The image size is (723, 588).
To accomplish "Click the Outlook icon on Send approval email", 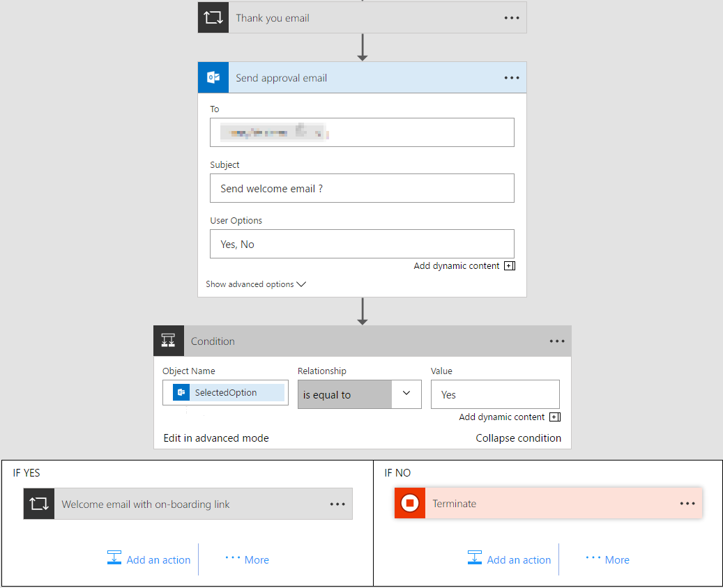I will coord(213,77).
